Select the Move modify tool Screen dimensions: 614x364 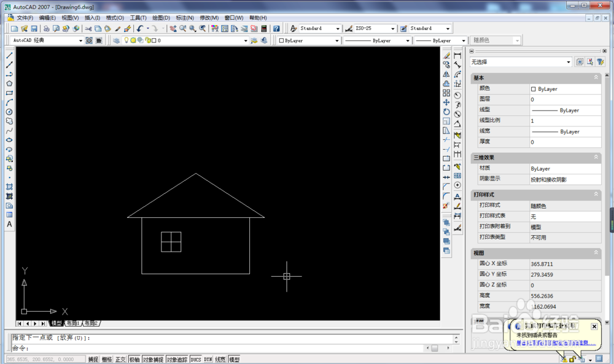pos(446,103)
